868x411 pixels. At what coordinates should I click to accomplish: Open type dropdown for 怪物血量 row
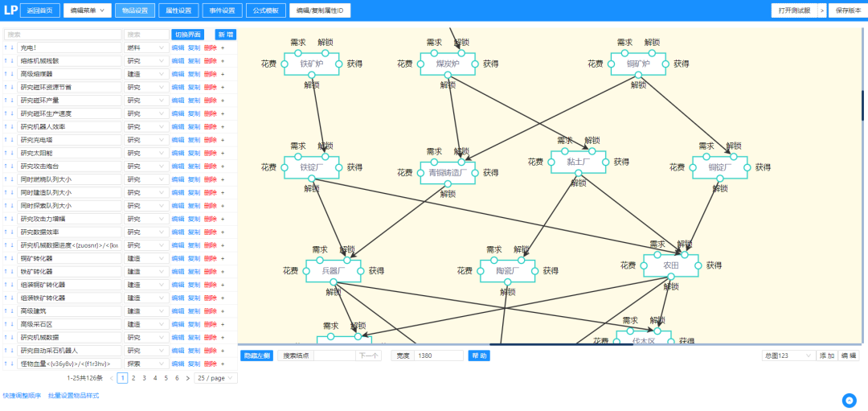pyautogui.click(x=146, y=364)
